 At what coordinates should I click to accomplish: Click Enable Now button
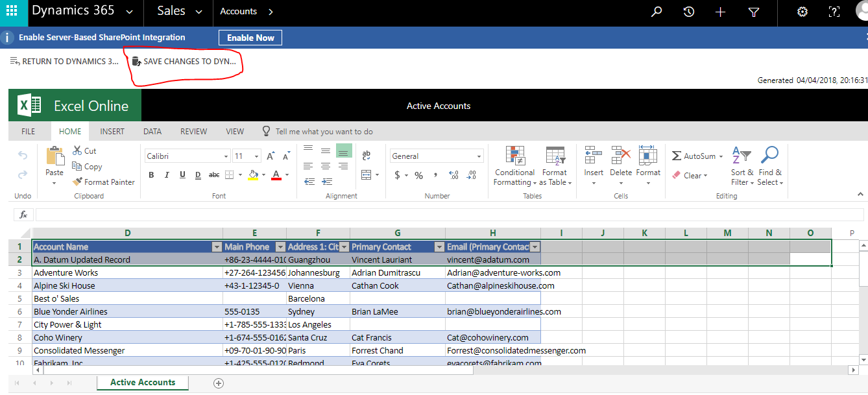point(250,38)
